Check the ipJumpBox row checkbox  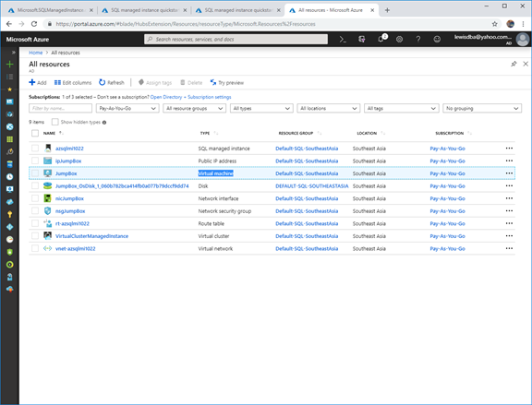[35, 161]
